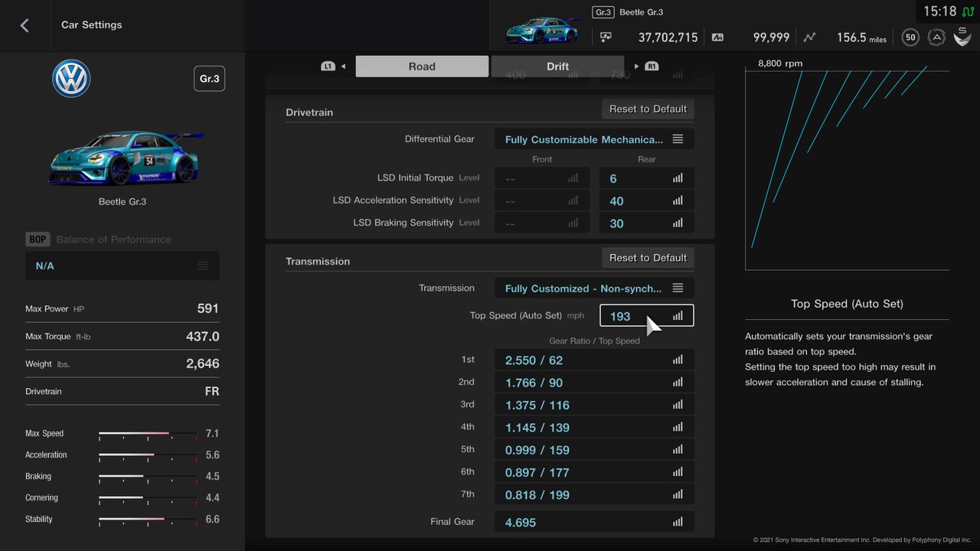Select the Gr.3 category badge under header
Image resolution: width=980 pixels, height=551 pixels.
(x=209, y=79)
